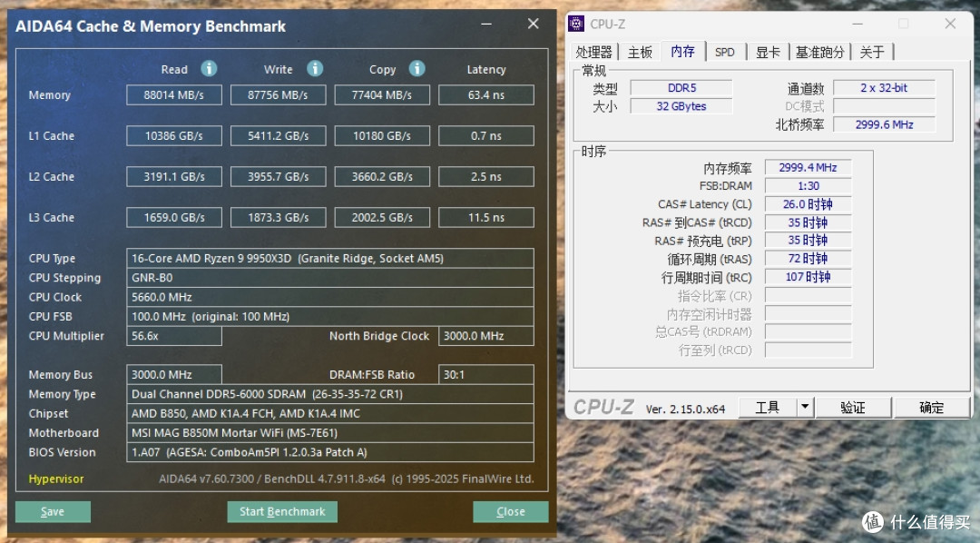Open the 显卡 tab in CPU-Z
The height and width of the screenshot is (543, 980).
coord(769,52)
